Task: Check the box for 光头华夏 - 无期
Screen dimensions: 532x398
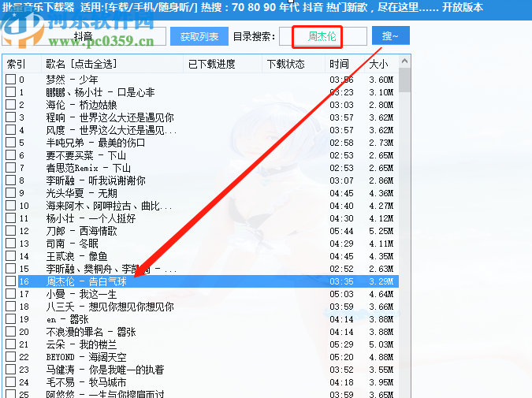Action: pyautogui.click(x=10, y=193)
